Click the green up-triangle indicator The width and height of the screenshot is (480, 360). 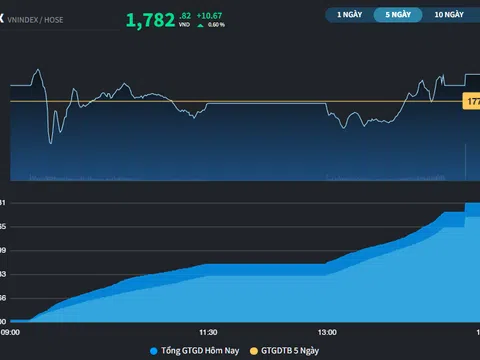pos(200,25)
